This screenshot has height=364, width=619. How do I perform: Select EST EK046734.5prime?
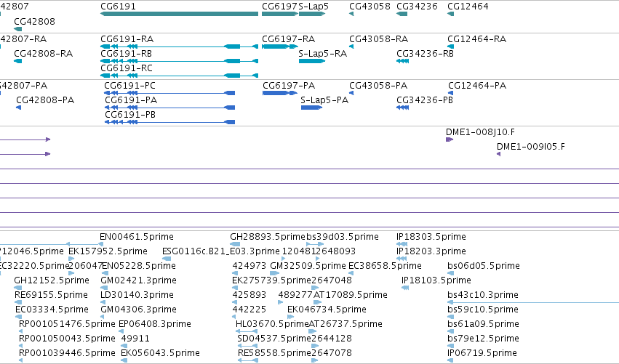click(327, 310)
